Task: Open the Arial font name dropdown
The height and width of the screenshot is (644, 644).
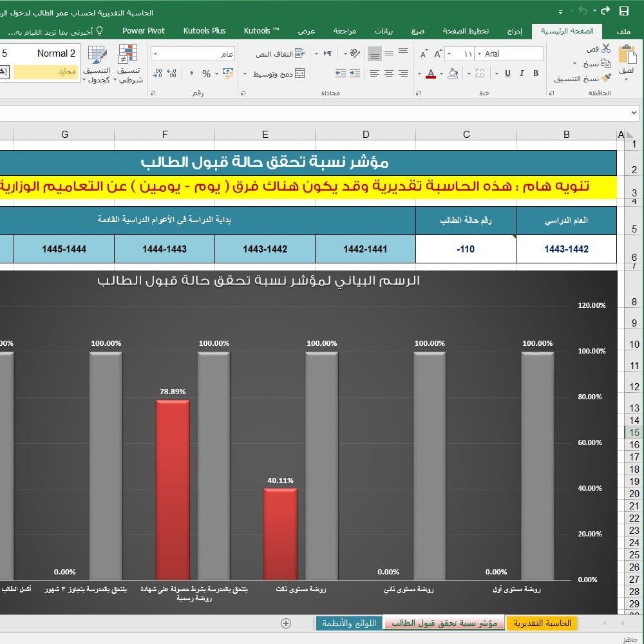Action: click(x=480, y=54)
